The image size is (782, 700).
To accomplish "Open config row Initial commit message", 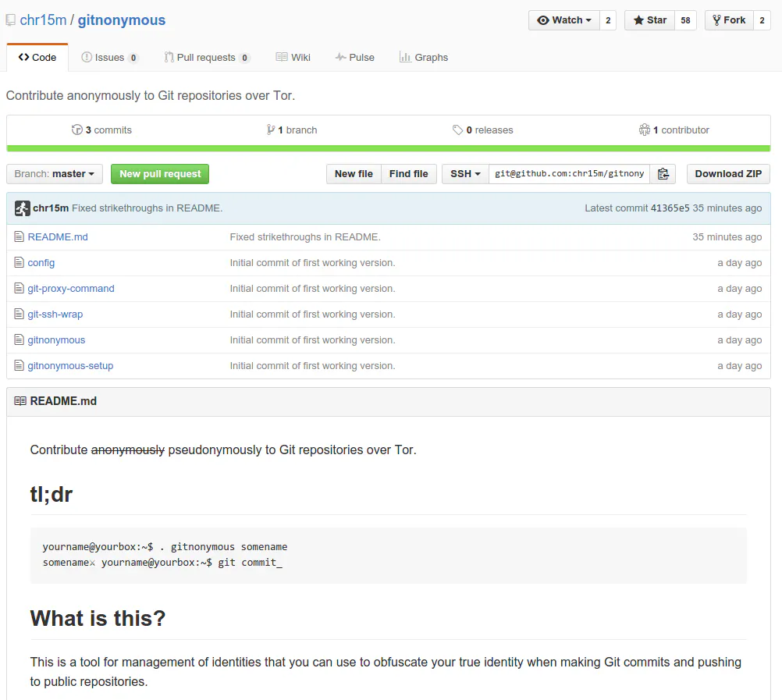I will [x=313, y=263].
